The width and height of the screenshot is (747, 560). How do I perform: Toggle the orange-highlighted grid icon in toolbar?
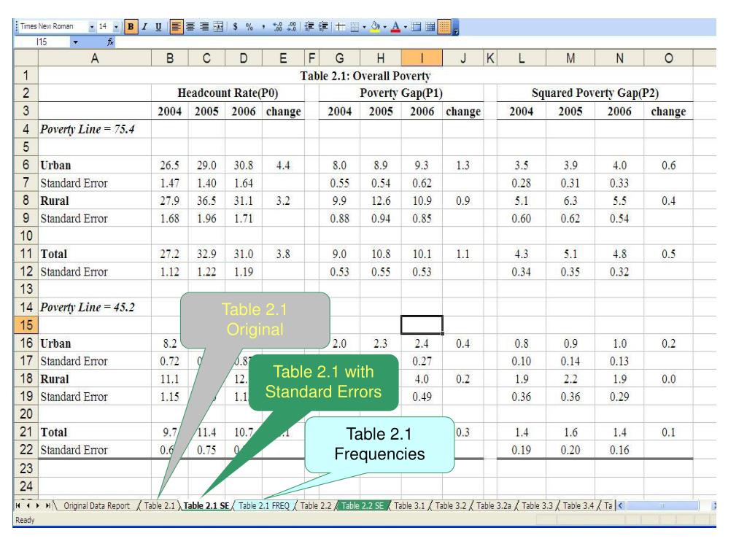(x=444, y=27)
